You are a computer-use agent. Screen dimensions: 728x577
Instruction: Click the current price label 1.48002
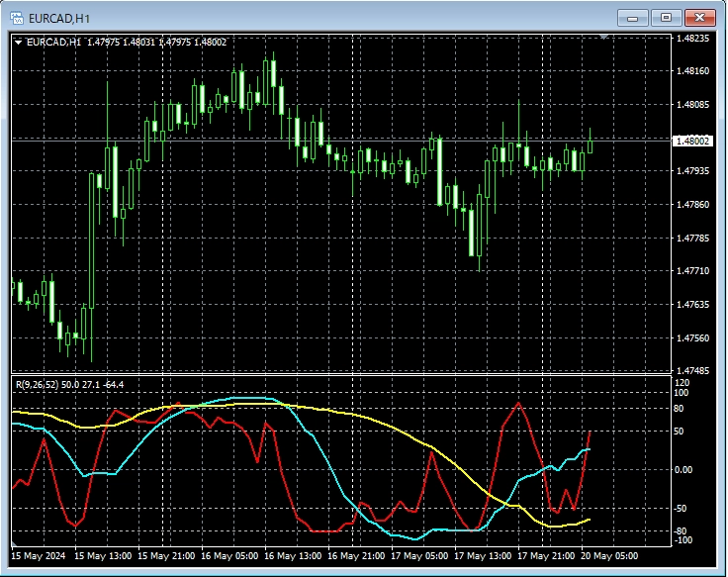pos(692,142)
